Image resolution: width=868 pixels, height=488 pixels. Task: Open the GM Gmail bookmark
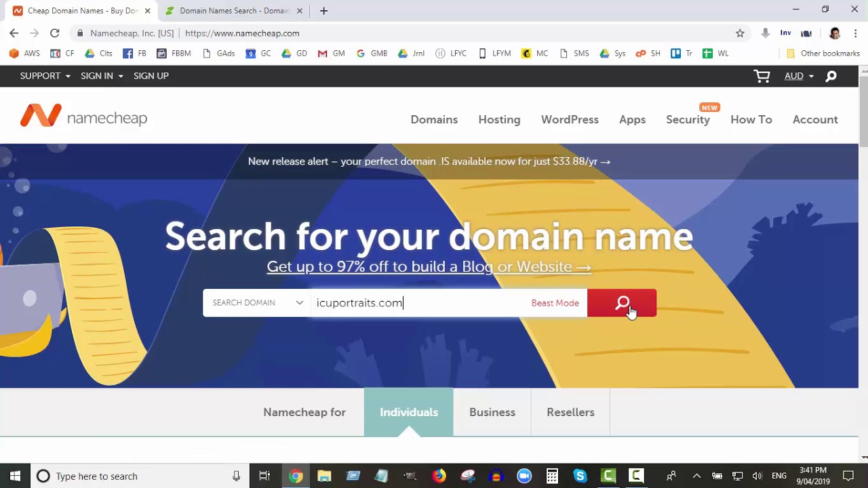(x=332, y=54)
